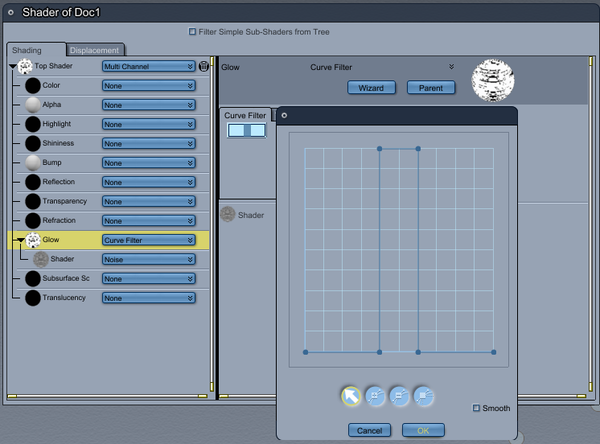
Task: Click the shader tree horizontal scrollbar
Action: (x=107, y=396)
